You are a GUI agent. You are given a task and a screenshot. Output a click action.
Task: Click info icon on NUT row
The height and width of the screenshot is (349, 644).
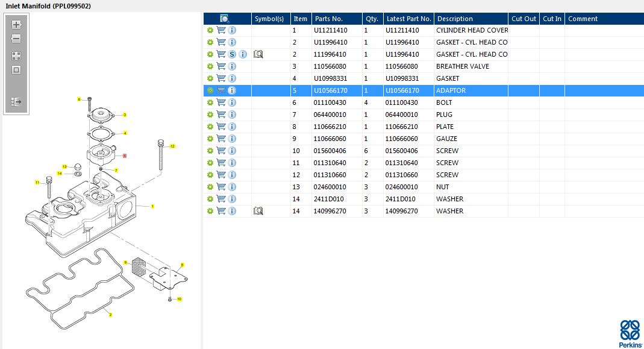tap(232, 187)
